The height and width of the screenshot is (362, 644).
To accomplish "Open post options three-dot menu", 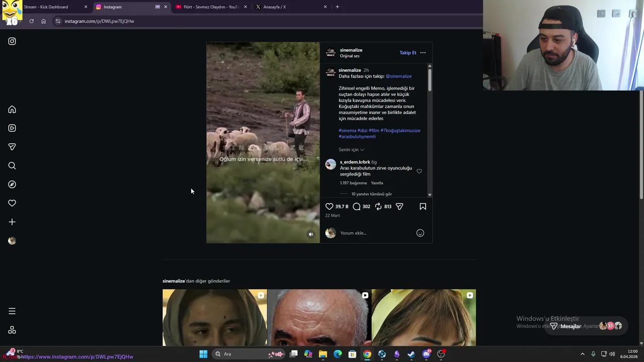I will click(423, 53).
